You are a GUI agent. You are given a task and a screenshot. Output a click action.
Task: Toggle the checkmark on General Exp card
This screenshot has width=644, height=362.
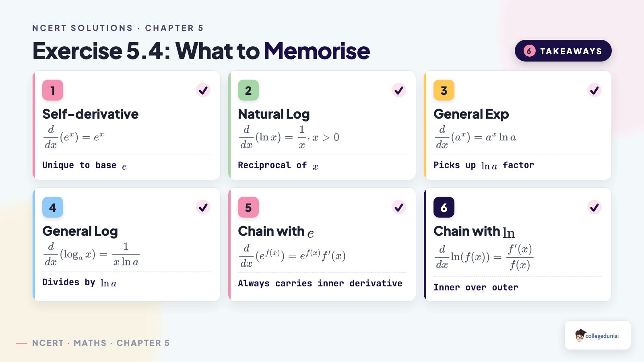594,90
